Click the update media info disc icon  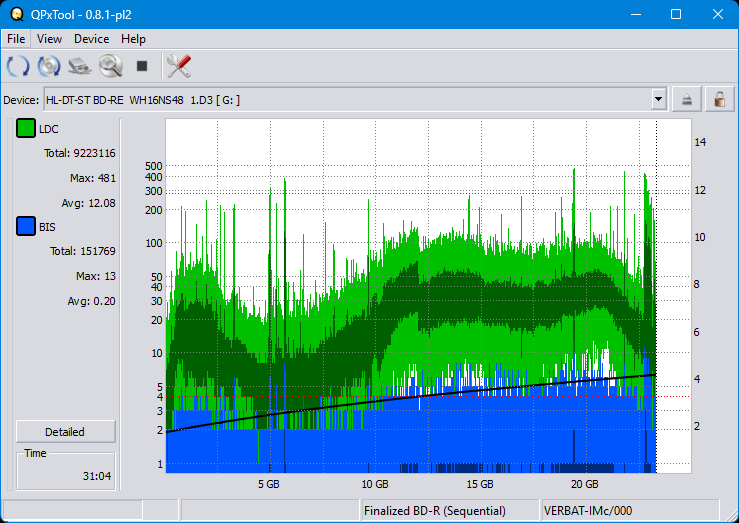tap(49, 67)
